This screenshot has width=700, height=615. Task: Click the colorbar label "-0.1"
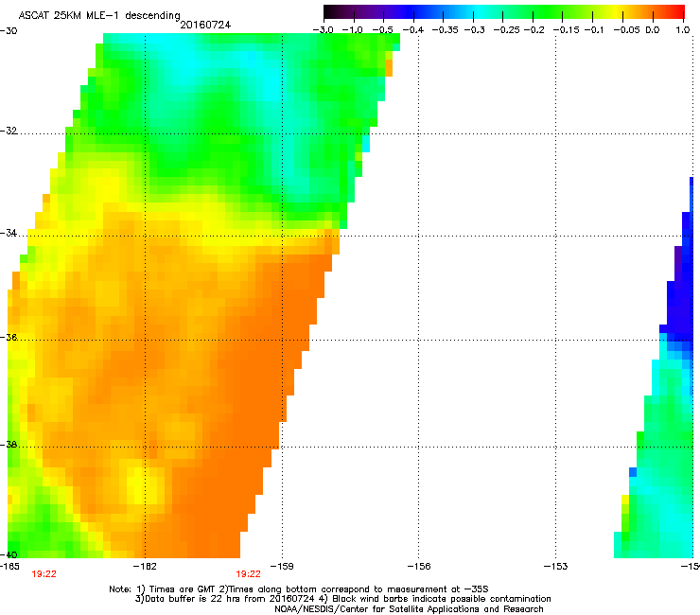pos(594,30)
